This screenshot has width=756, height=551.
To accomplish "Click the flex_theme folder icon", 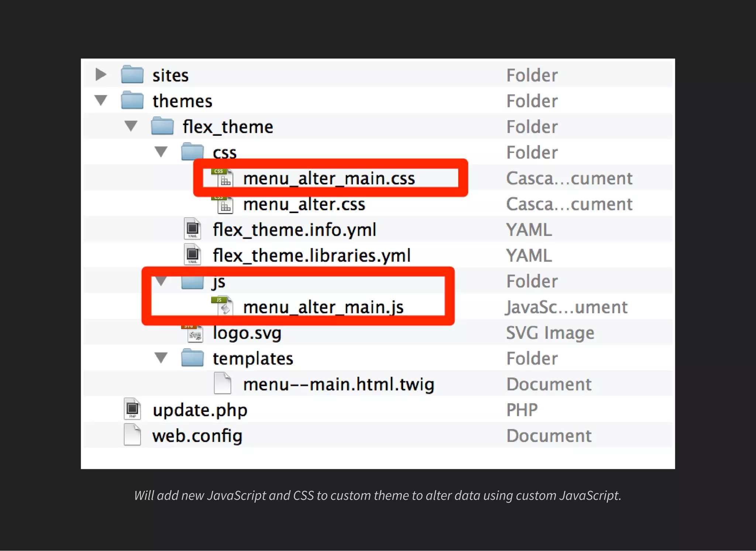I will [x=162, y=126].
